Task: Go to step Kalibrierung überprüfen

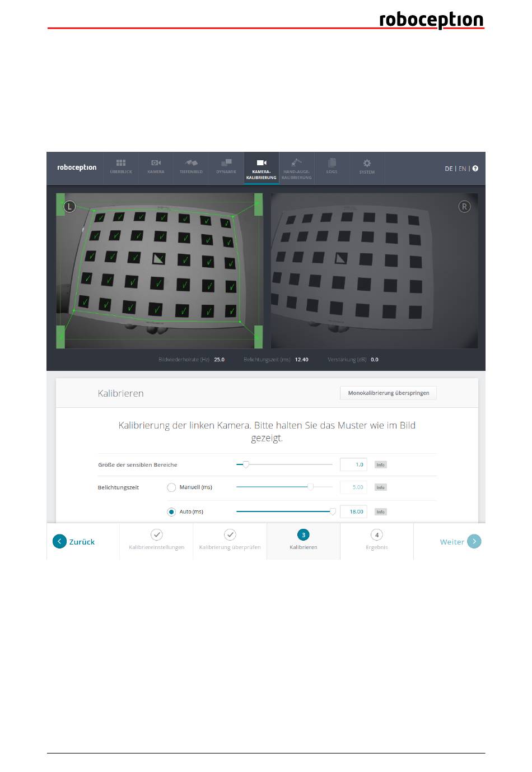Action: (230, 541)
